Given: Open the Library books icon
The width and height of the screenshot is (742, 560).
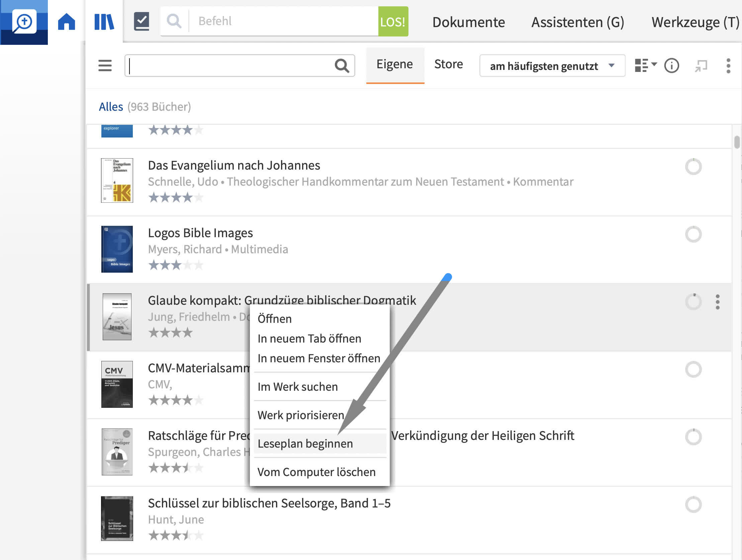Looking at the screenshot, I should tap(104, 21).
